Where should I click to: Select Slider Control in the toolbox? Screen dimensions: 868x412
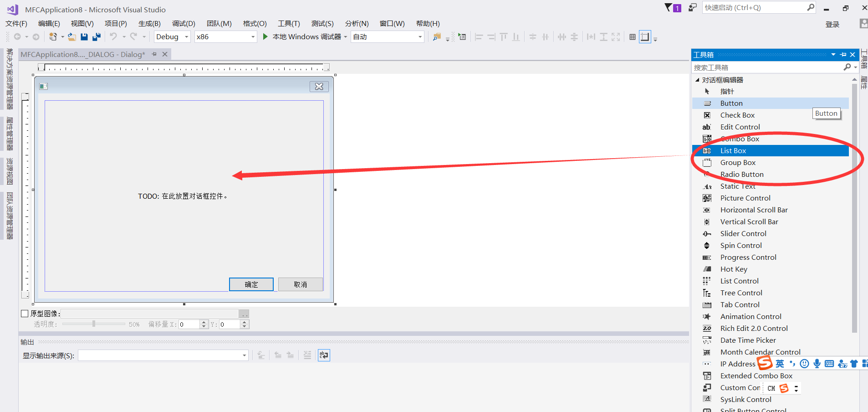tap(771, 234)
